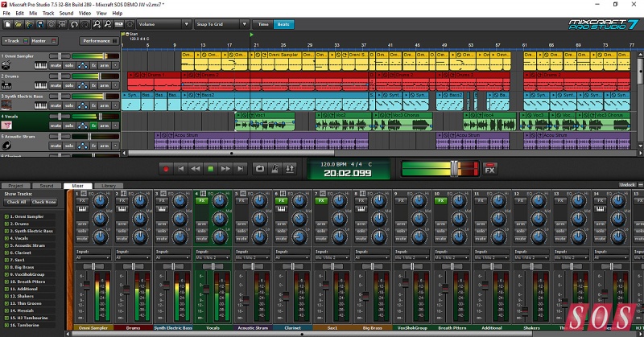Open the Snap To Grid dropdown
This screenshot has width=644, height=337.
click(x=221, y=24)
